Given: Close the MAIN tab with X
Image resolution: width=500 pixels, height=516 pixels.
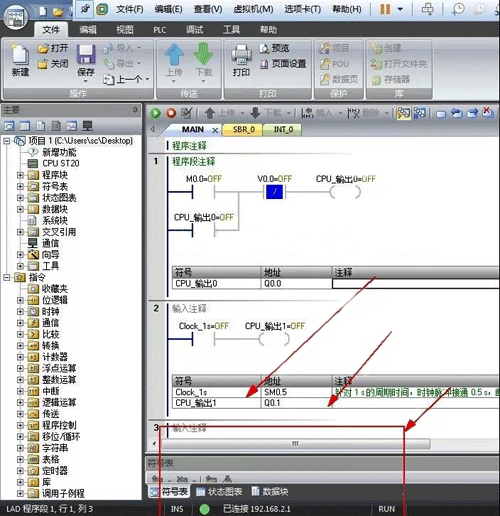Looking at the screenshot, I should (x=215, y=130).
